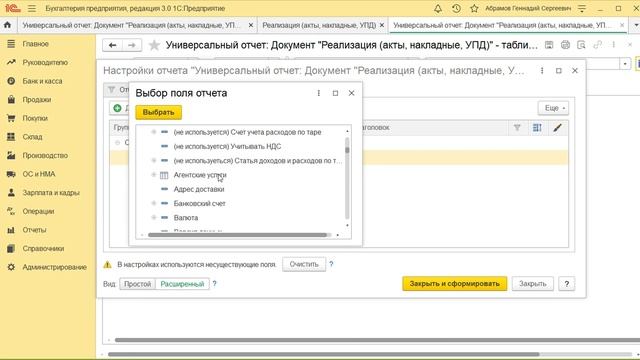Image resolution: width=640 pixels, height=360 pixels.
Task: Switch to the first Универсальный отчет tab
Action: 132,25
